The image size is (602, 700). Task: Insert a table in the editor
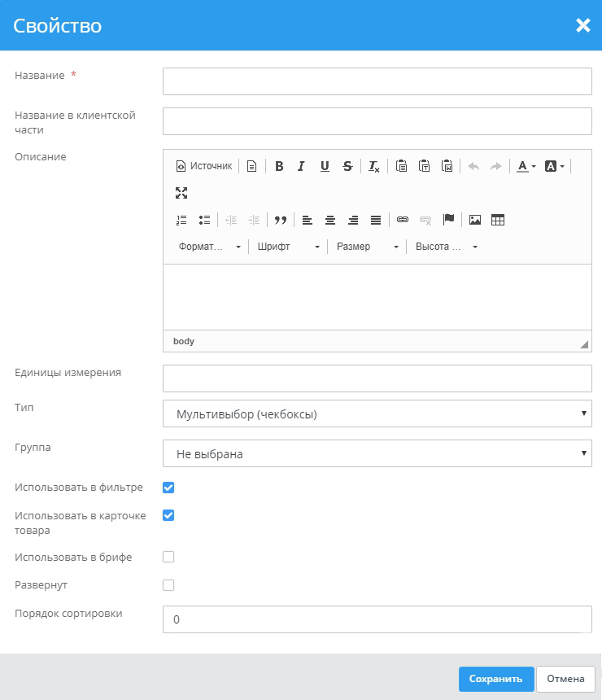point(498,220)
